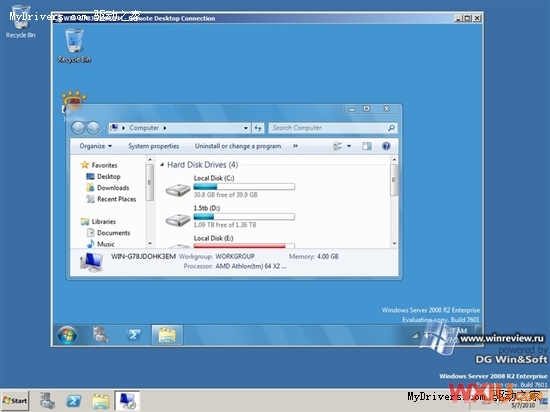550x412 pixels.
Task: Collapse the Hard Disk Drives group
Action: [162, 164]
